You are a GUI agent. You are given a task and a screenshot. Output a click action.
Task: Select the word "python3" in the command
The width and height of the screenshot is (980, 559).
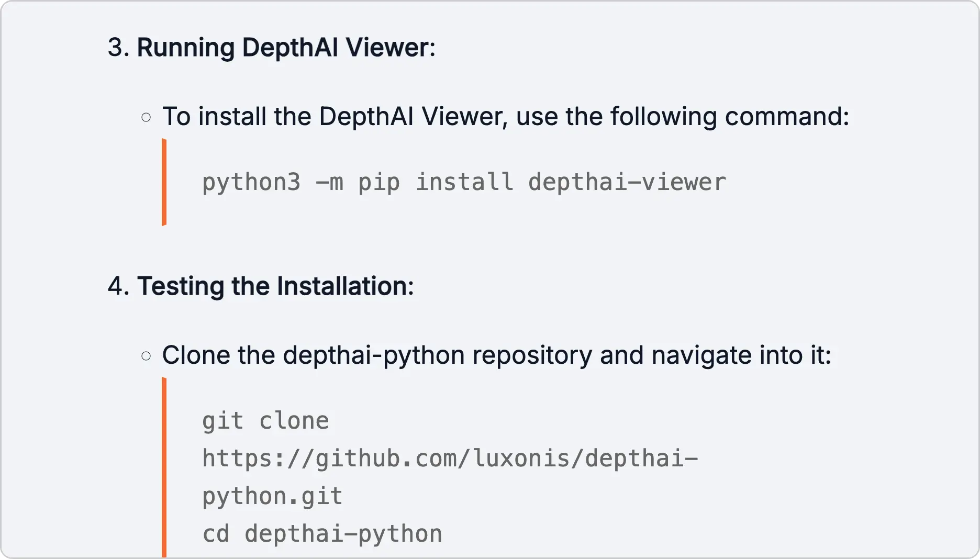click(251, 182)
